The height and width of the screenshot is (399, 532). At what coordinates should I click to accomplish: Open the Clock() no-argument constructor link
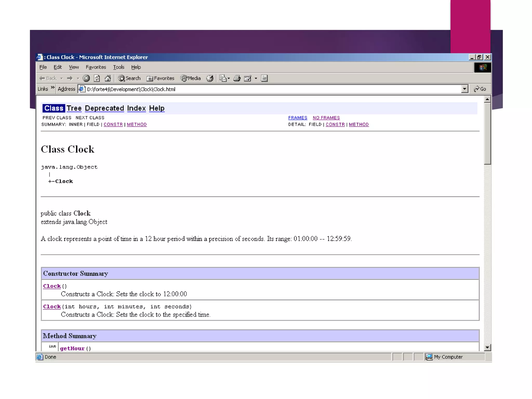click(52, 286)
